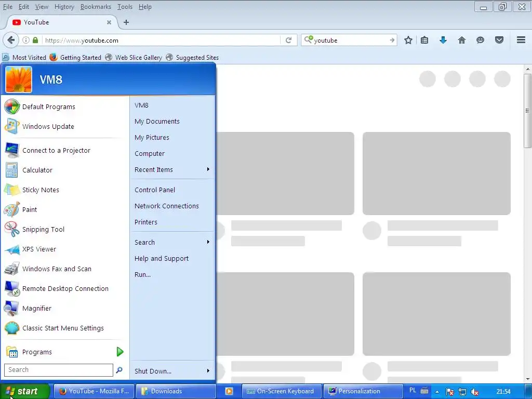Screen dimensions: 532x399
Task: Close the YouTube tab
Action: (x=109, y=22)
